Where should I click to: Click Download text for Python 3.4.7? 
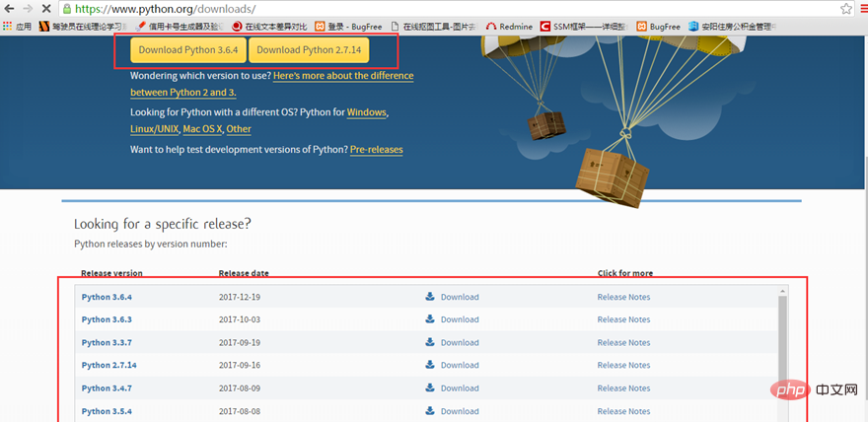(x=460, y=388)
